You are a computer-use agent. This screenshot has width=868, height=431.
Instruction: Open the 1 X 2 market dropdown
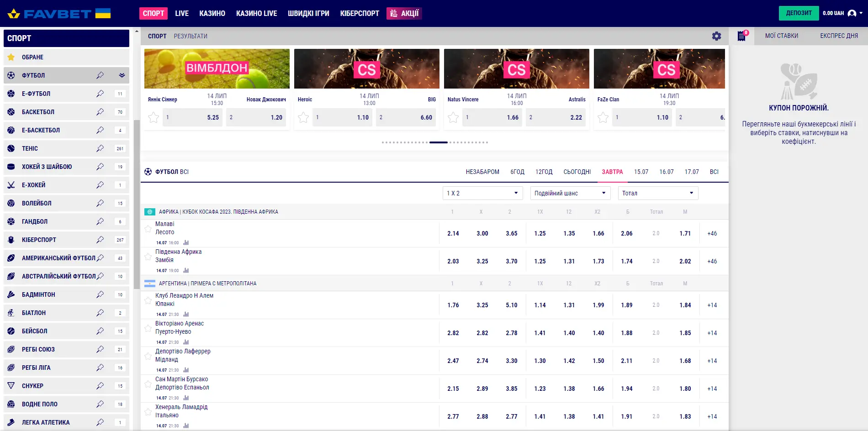482,193
